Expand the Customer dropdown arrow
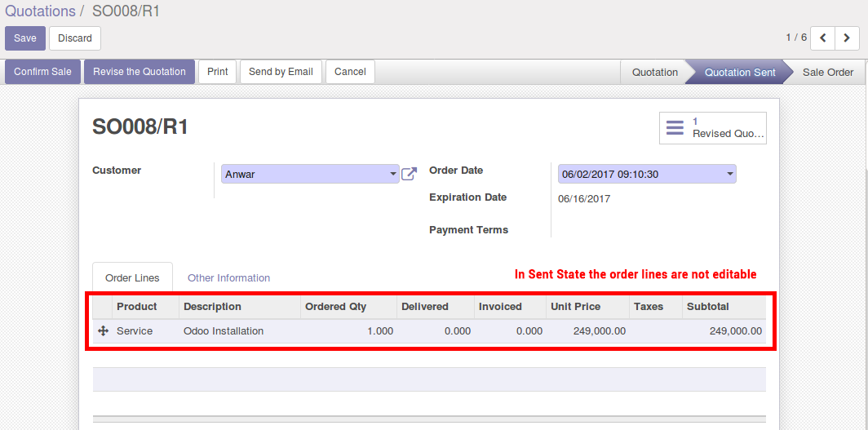The image size is (868, 430). point(393,174)
